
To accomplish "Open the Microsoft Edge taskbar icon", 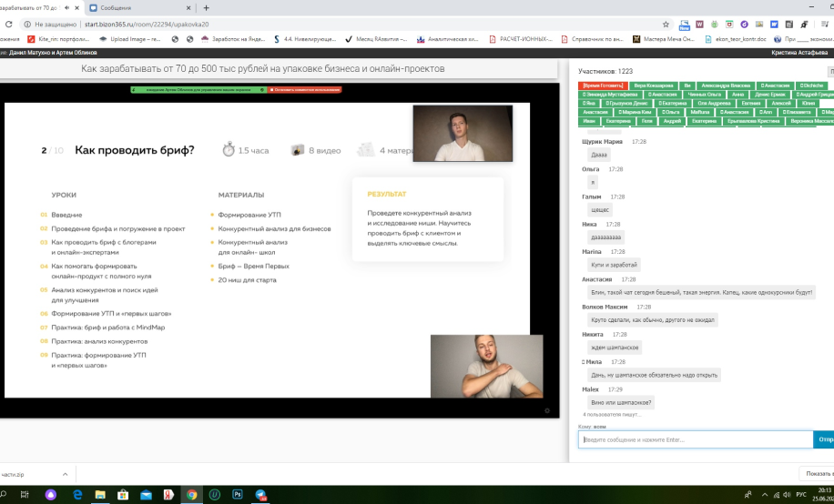I will pos(76,495).
